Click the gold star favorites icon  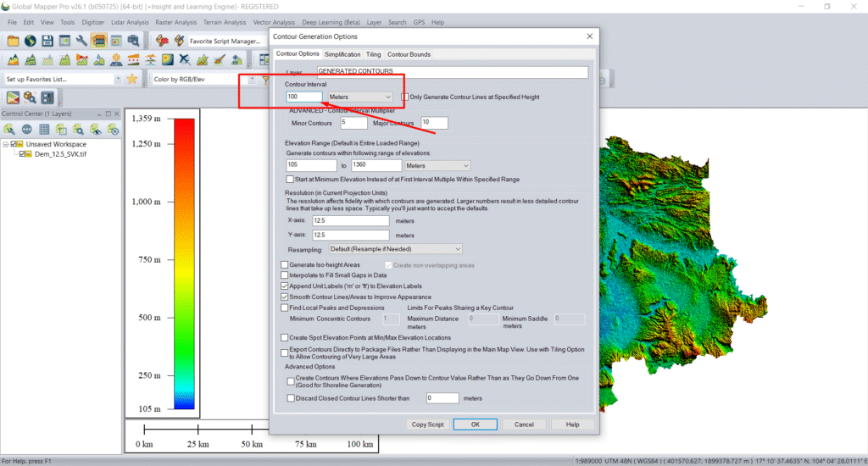pyautogui.click(x=131, y=79)
